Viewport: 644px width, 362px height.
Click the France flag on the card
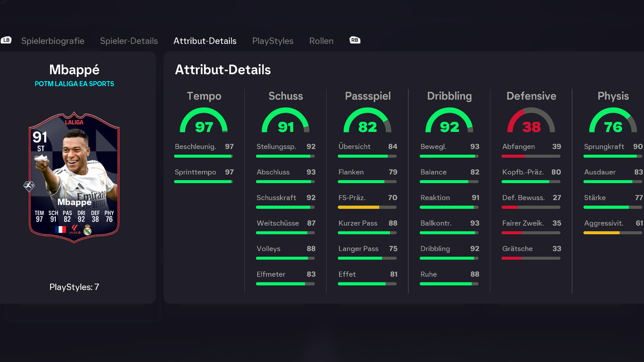pos(60,229)
